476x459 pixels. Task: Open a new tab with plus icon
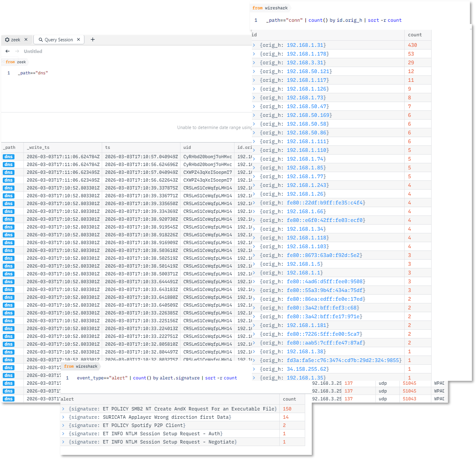coord(93,40)
